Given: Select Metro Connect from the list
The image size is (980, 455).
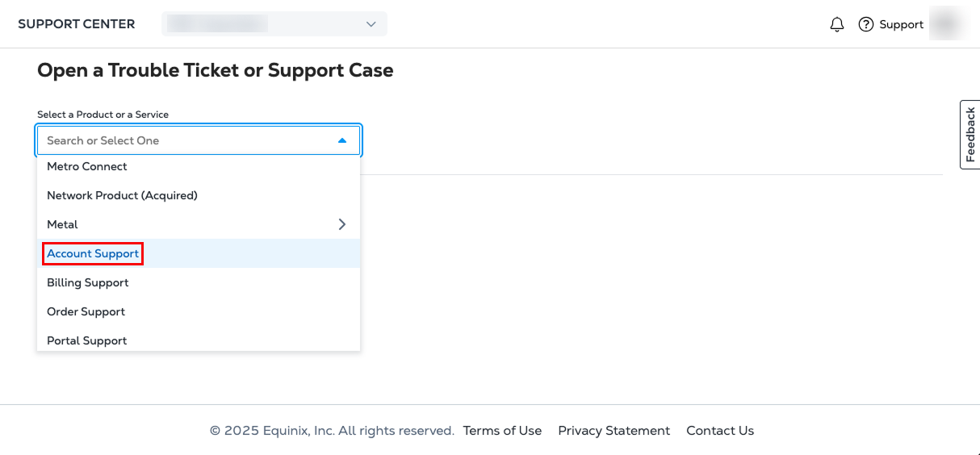Looking at the screenshot, I should pos(87,166).
